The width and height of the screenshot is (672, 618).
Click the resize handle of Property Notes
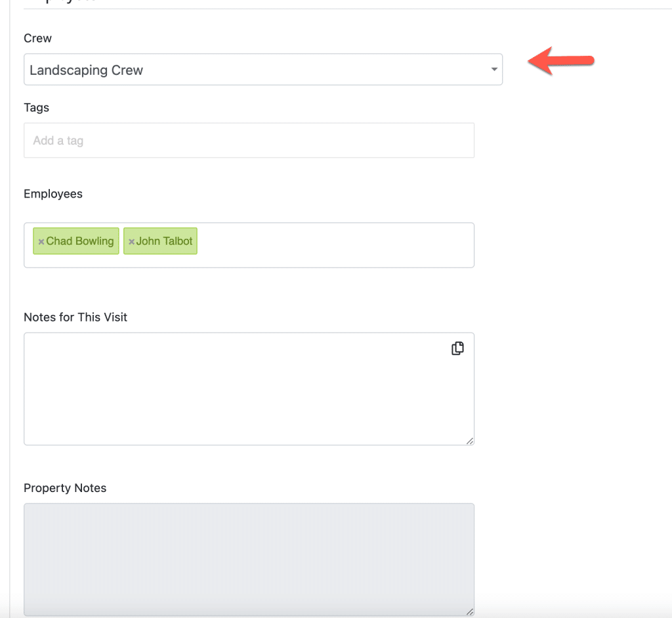[x=470, y=611]
